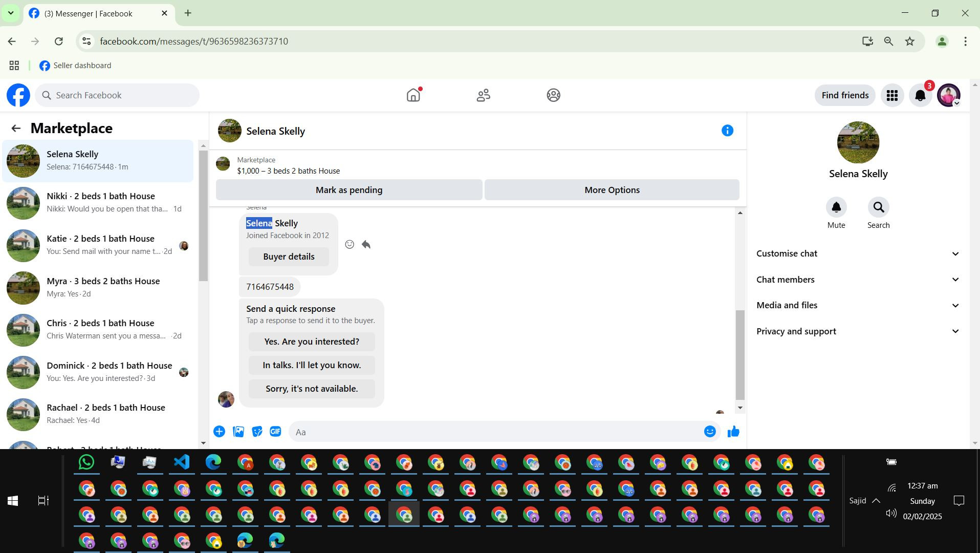Click the conversation list scrollbar
980x553 pixels.
coord(203,215)
